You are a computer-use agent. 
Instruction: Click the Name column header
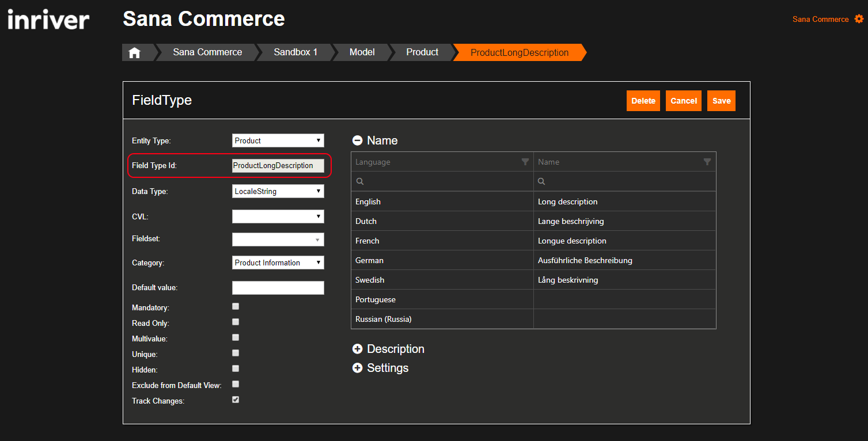point(625,162)
